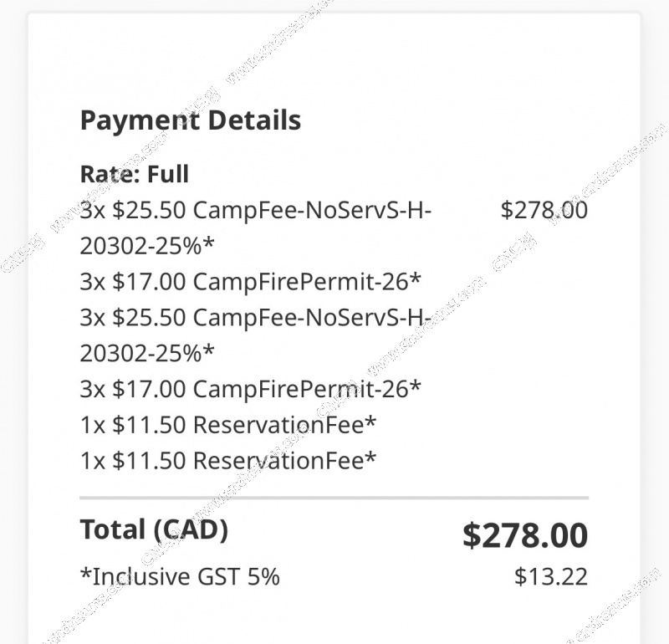669x644 pixels.
Task: Click the Payment Details heading
Action: coord(191,120)
